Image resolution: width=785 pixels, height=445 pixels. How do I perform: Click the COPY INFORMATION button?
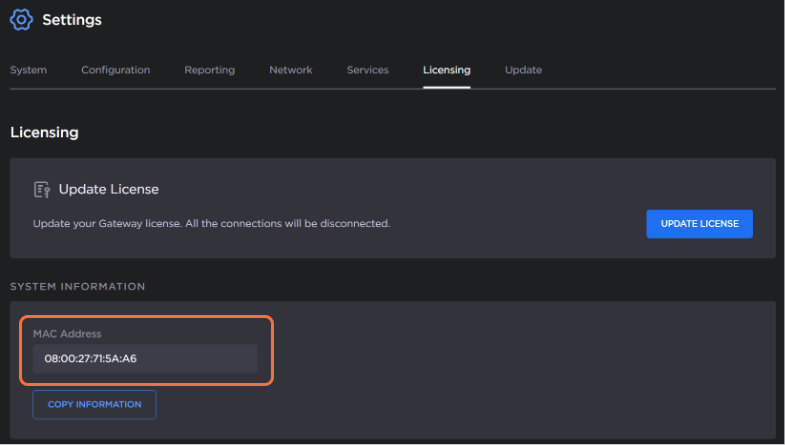pos(94,404)
